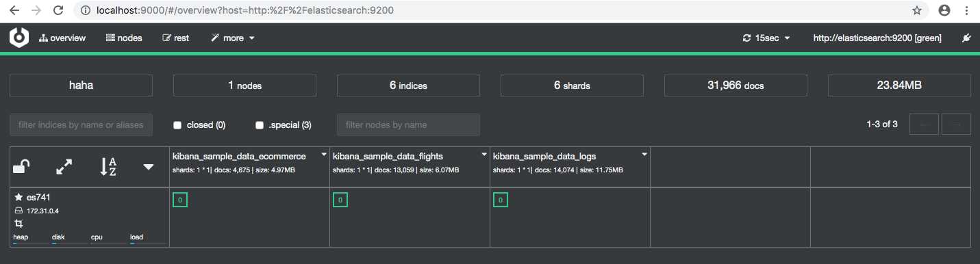Image resolution: width=980 pixels, height=264 pixels.
Task: Click the browser address bar URL
Action: pos(246,11)
